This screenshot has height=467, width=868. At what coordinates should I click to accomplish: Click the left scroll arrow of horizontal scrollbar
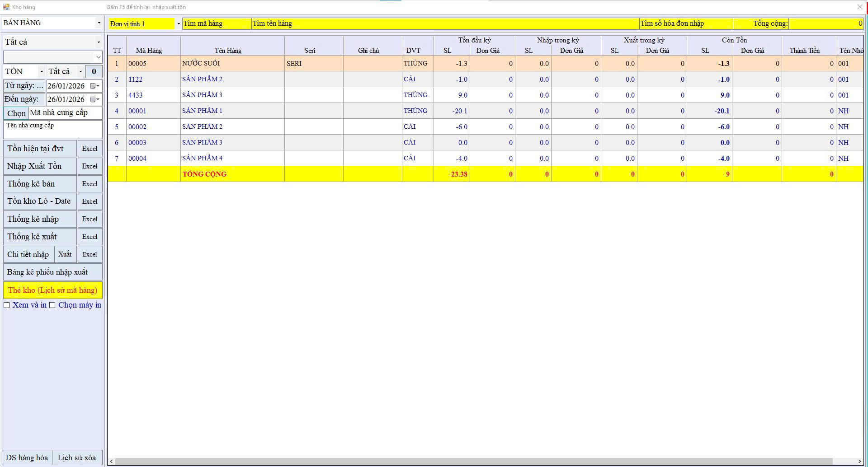[111, 461]
